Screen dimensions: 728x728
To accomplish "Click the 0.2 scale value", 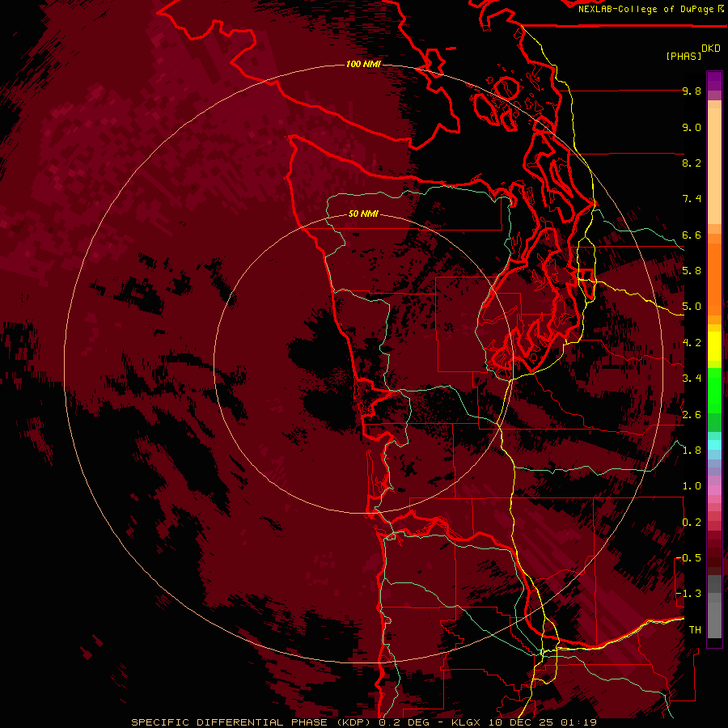I will [692, 523].
